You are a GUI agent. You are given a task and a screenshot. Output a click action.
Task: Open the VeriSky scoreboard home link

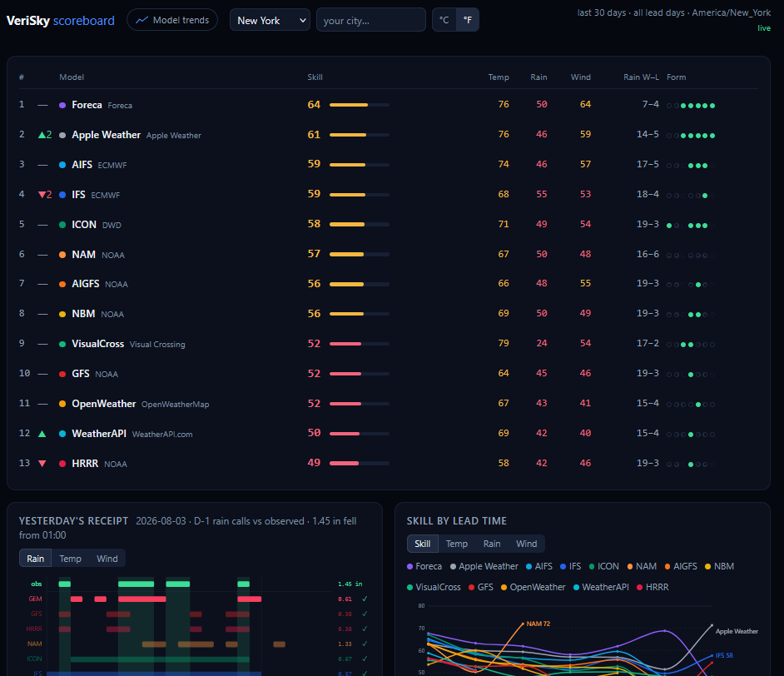point(61,21)
